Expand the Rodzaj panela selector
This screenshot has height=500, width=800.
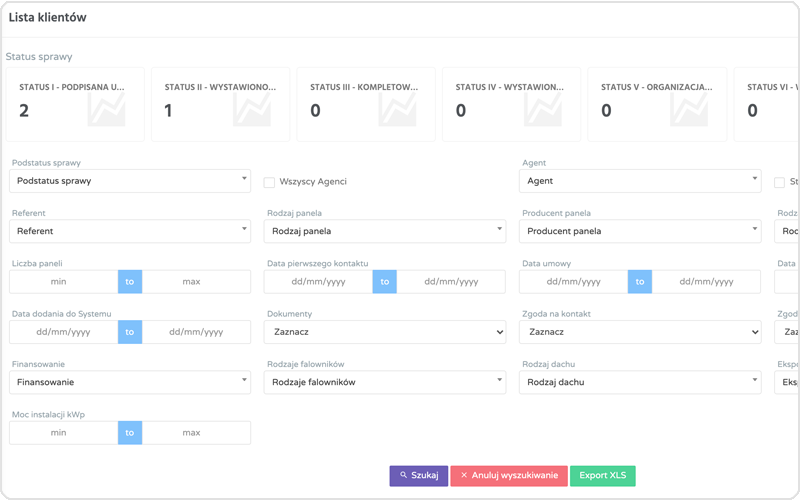pos(386,231)
